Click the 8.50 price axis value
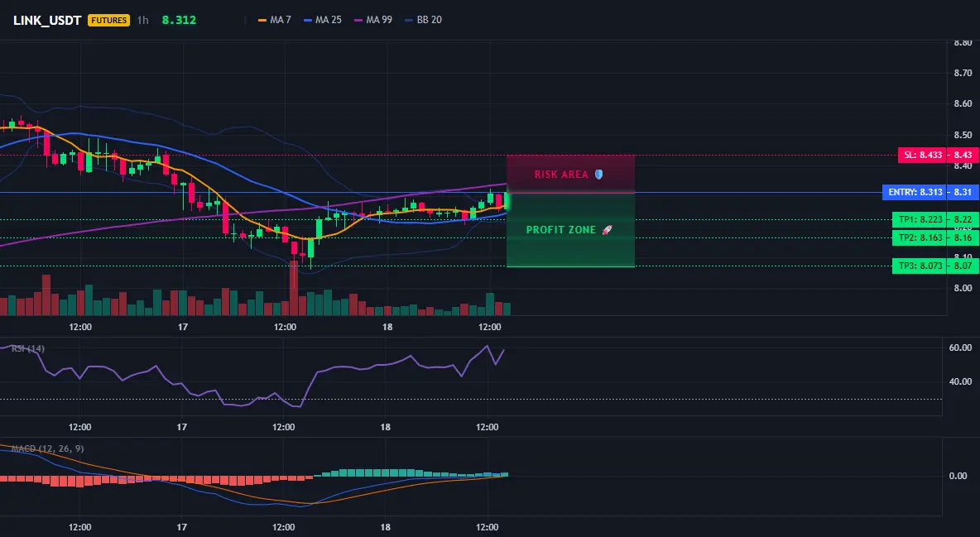The height and width of the screenshot is (537, 980). click(963, 135)
